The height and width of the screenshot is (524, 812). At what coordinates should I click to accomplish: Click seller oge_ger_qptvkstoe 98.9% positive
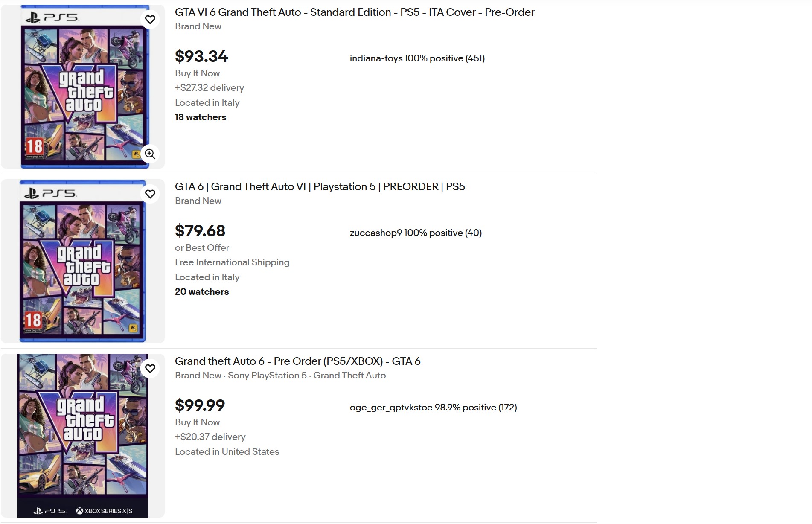[433, 408]
